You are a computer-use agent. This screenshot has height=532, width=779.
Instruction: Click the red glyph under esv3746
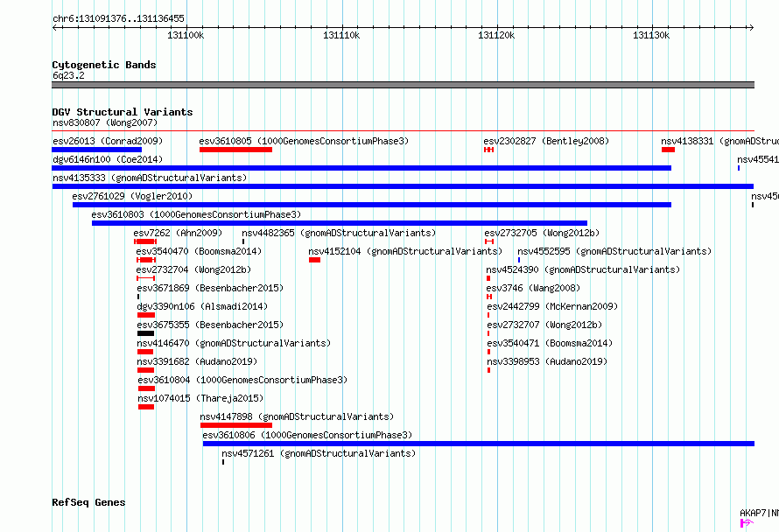489,297
